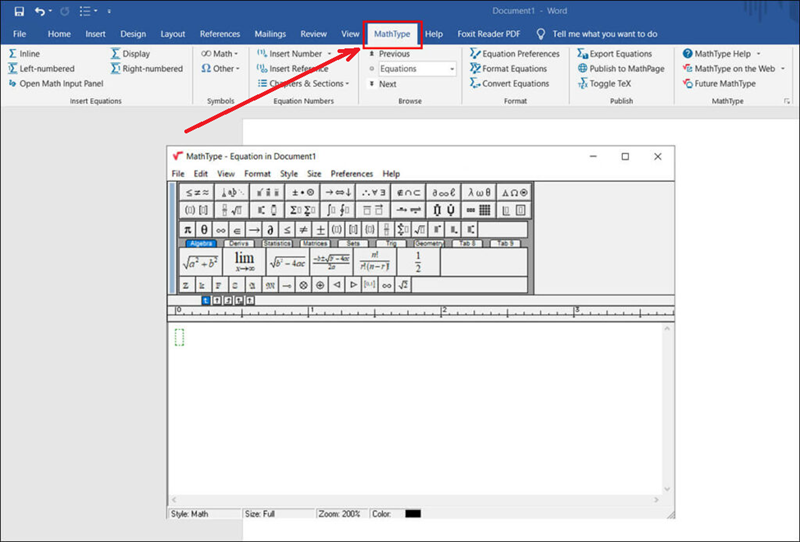Insert pi symbol from small bar
Screen dimensions: 800x542
pyautogui.click(x=188, y=230)
